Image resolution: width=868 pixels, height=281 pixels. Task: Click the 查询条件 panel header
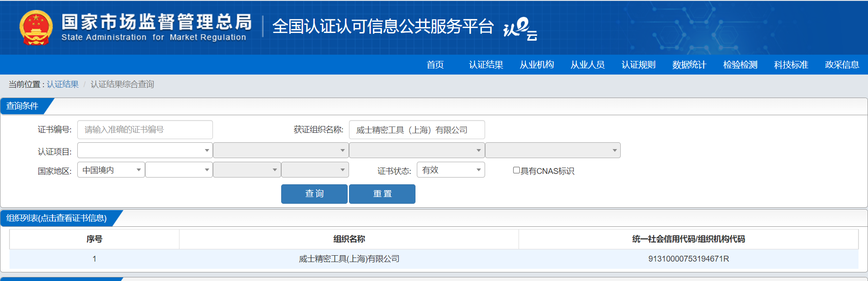[23, 106]
